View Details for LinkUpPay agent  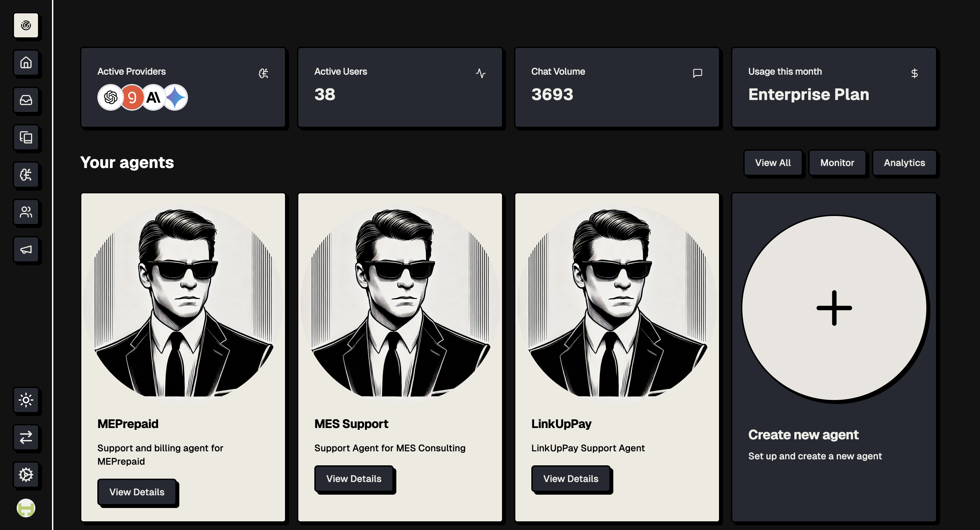point(571,479)
